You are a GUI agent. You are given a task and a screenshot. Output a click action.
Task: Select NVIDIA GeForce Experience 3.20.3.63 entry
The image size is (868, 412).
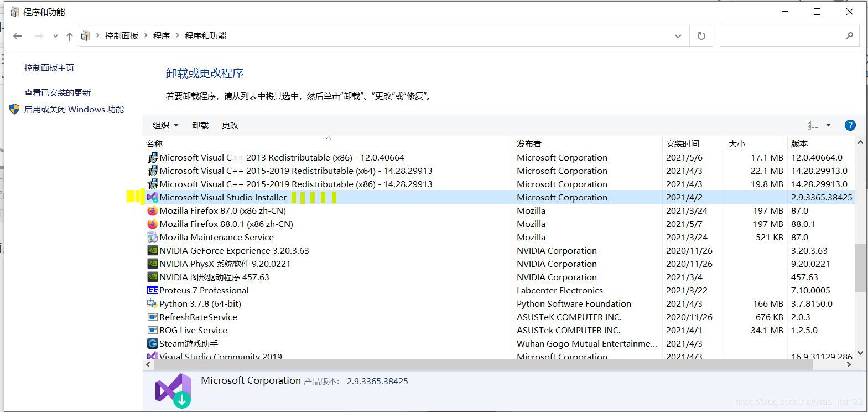(234, 251)
